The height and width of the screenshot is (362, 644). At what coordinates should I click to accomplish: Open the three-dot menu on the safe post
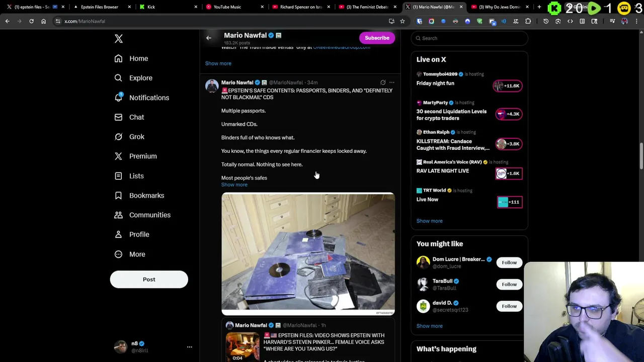[x=392, y=82]
